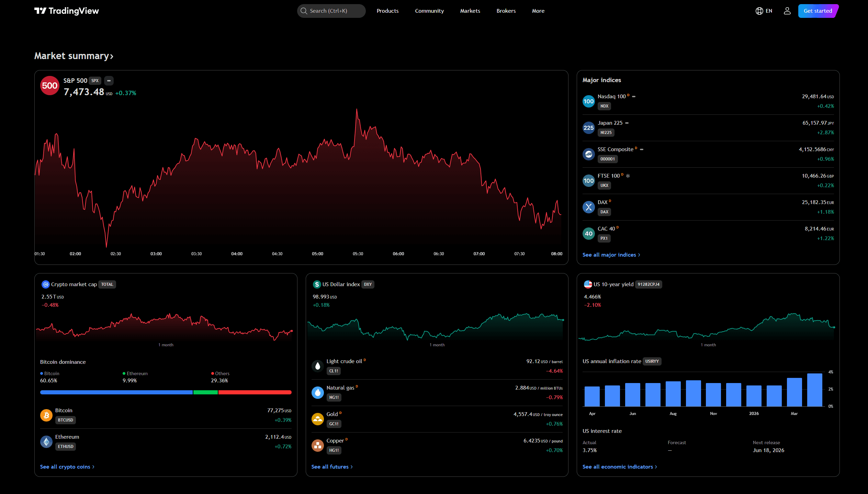Click inside the Search field

pos(331,11)
